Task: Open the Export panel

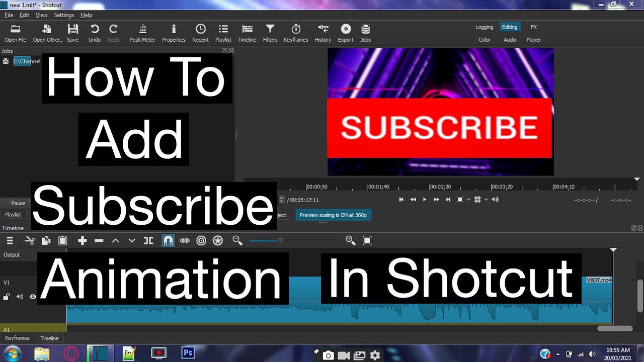Action: 346,33
